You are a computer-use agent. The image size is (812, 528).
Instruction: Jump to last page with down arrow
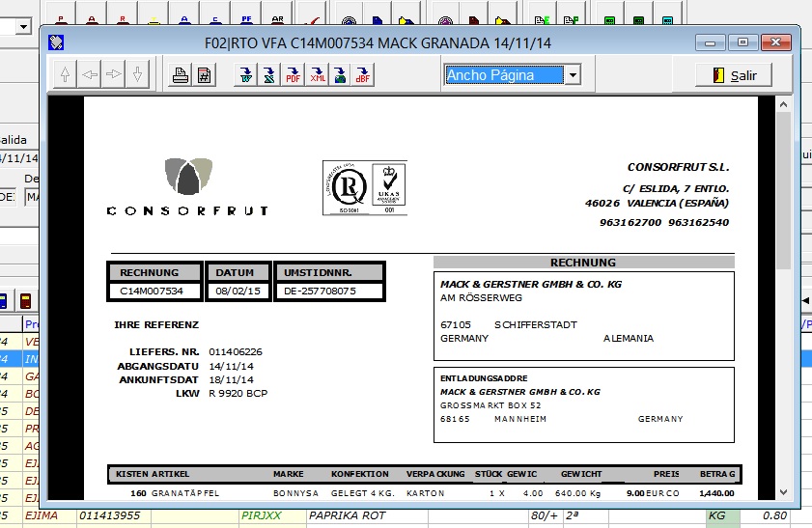pos(138,75)
